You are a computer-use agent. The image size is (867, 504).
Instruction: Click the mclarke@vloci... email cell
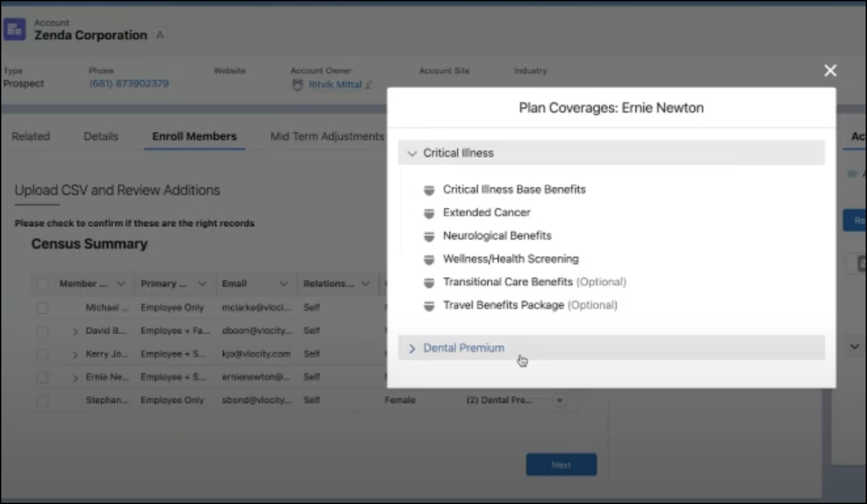coord(256,308)
